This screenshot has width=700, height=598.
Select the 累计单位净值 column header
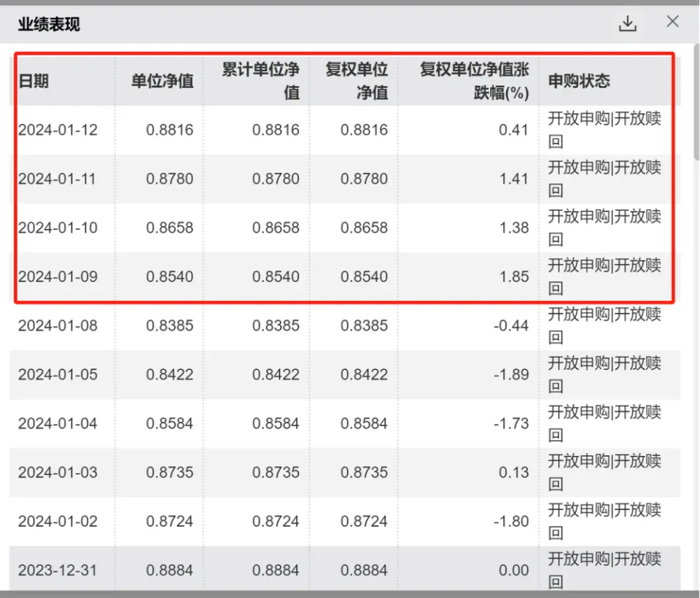(x=260, y=81)
